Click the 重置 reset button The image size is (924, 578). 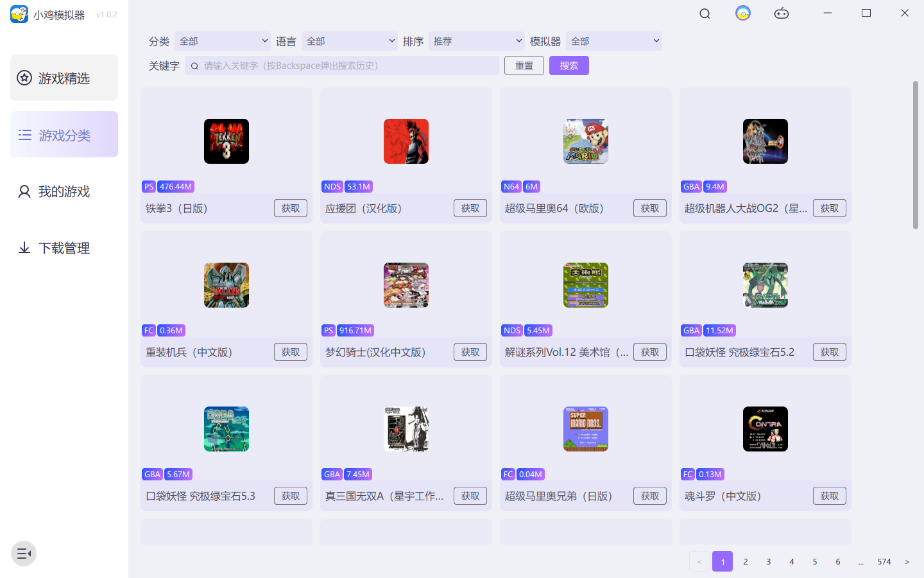[524, 66]
